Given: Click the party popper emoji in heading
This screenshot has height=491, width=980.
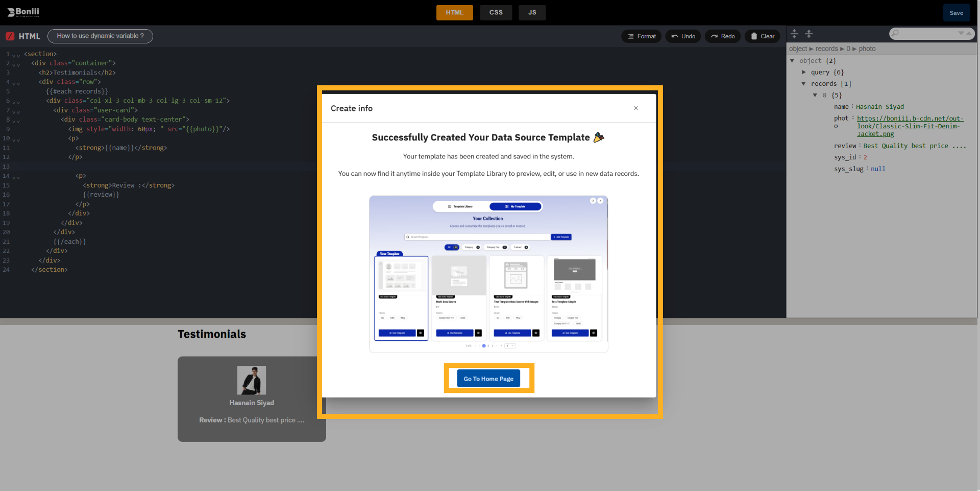Looking at the screenshot, I should pos(599,137).
